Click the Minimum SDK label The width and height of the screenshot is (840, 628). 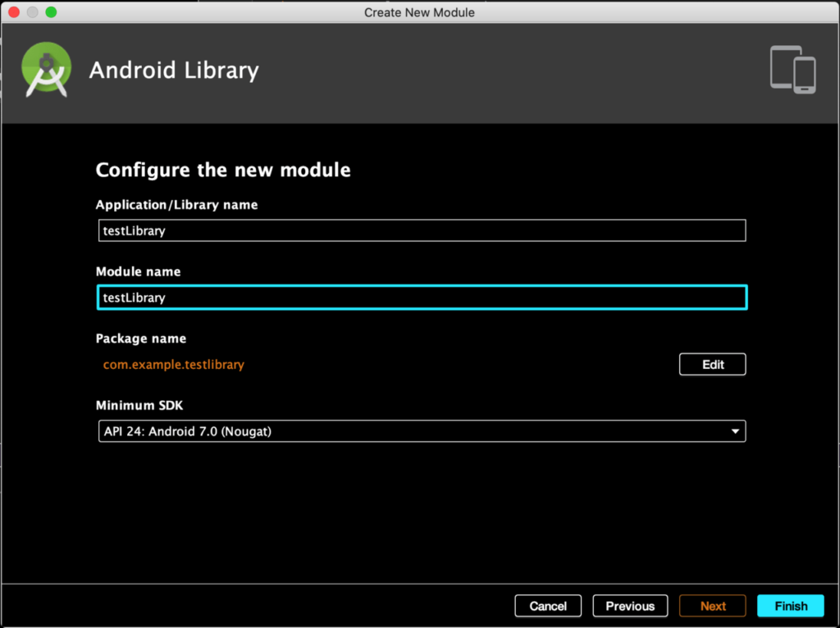click(x=139, y=405)
